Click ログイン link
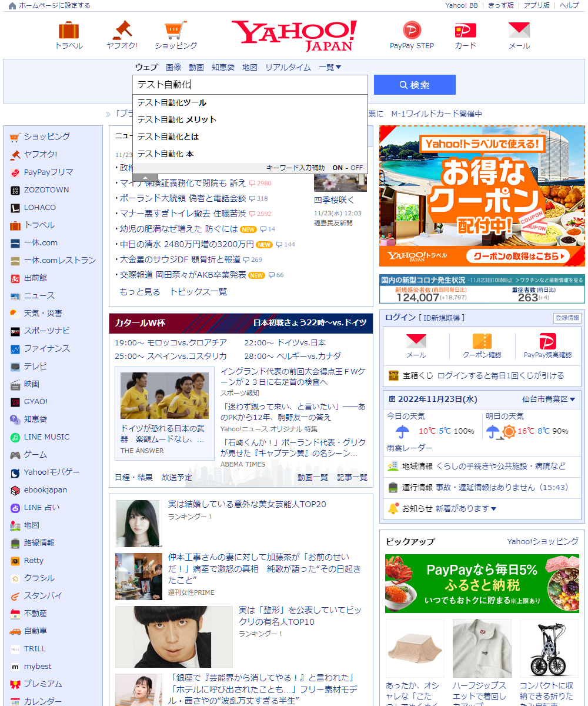Screen dimensions: 588x706 (x=400, y=318)
